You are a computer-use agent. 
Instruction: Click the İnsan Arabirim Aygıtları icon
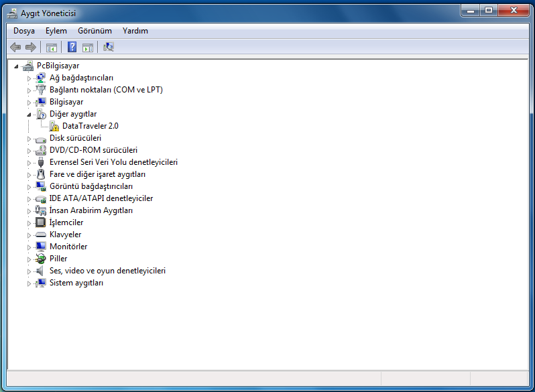coord(41,210)
